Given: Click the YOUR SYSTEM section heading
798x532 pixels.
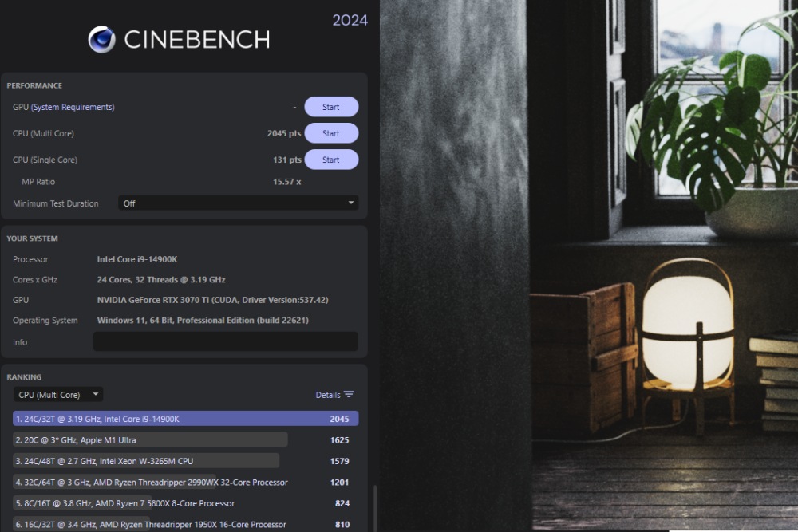Looking at the screenshot, I should [x=32, y=238].
